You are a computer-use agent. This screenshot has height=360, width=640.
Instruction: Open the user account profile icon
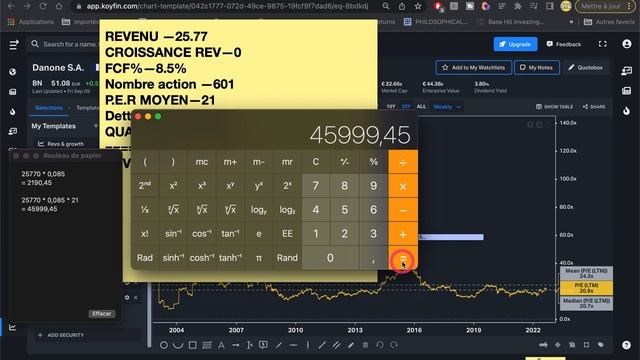[627, 44]
